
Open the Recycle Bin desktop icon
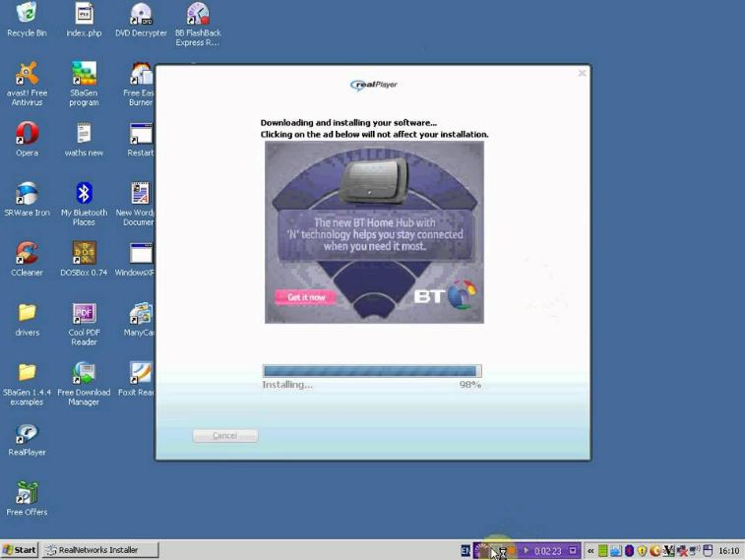click(27, 19)
